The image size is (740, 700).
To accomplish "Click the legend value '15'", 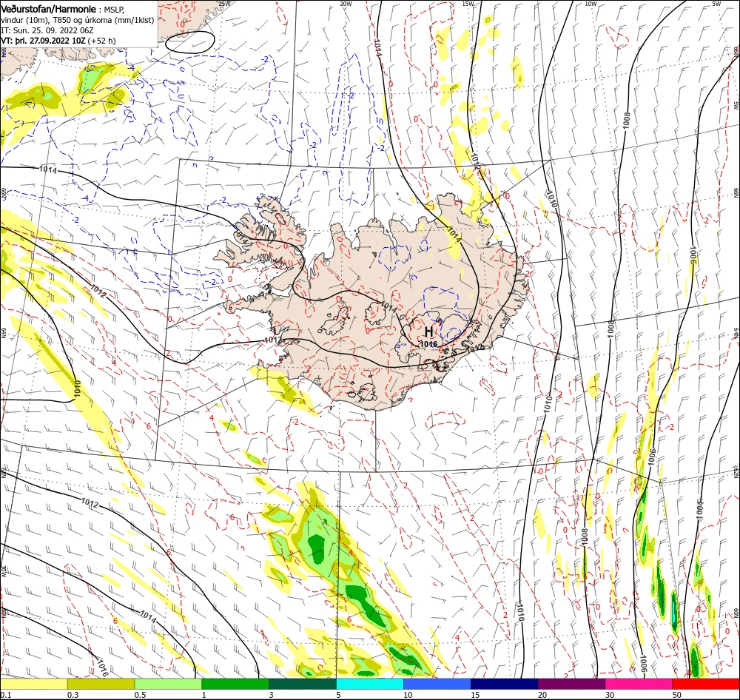I will [475, 695].
